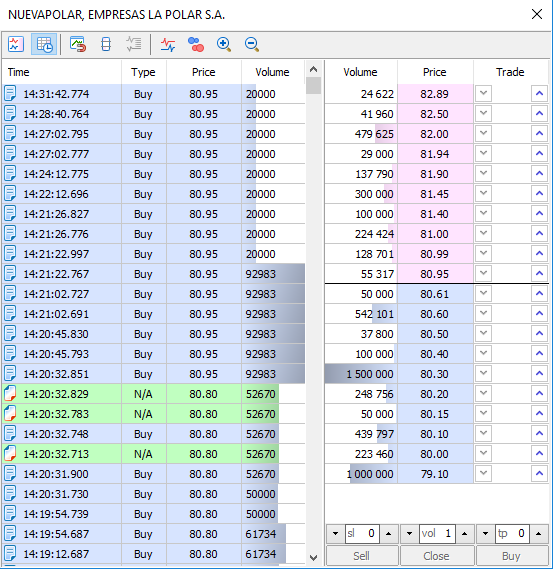Click the up arrow in 80.30 row
This screenshot has width=553, height=569.
(539, 373)
